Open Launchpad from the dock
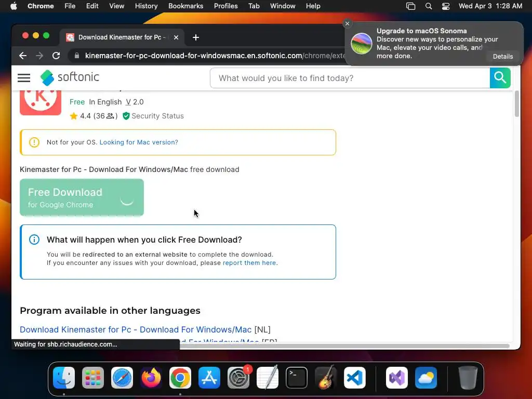Image resolution: width=532 pixels, height=399 pixels. (93, 377)
